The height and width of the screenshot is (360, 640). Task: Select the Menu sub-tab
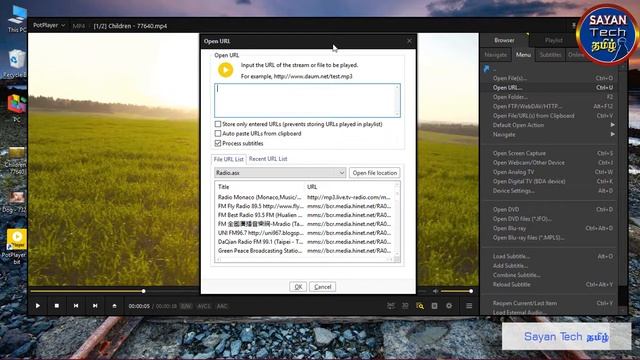point(523,55)
